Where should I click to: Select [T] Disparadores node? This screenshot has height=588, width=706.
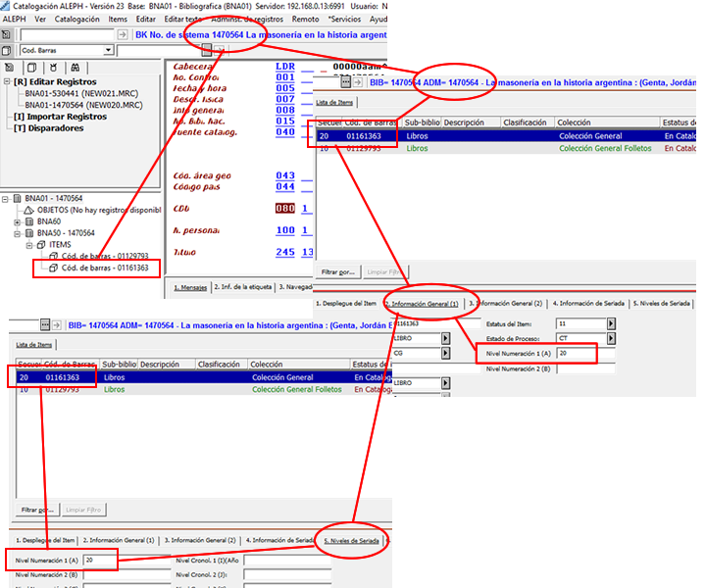pos(49,128)
